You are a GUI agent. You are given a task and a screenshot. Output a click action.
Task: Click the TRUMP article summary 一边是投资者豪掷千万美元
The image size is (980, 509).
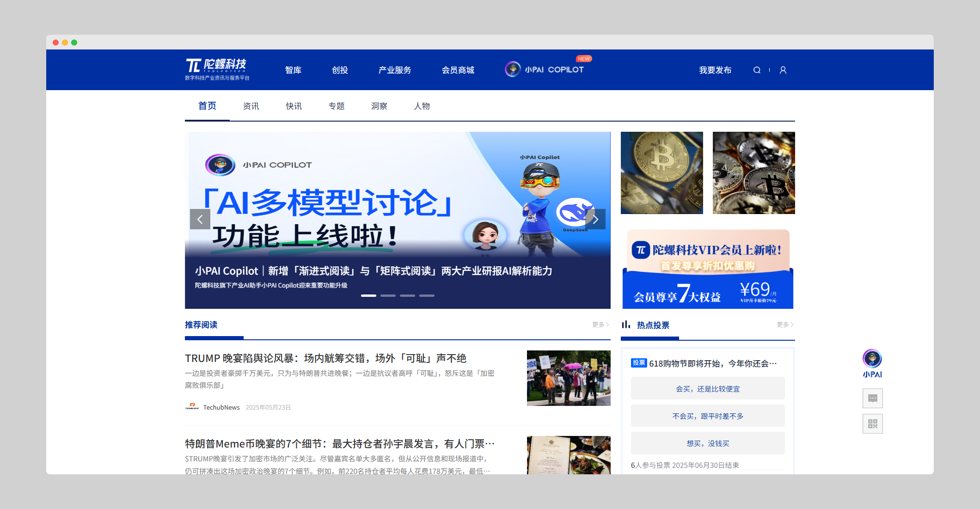click(x=340, y=379)
